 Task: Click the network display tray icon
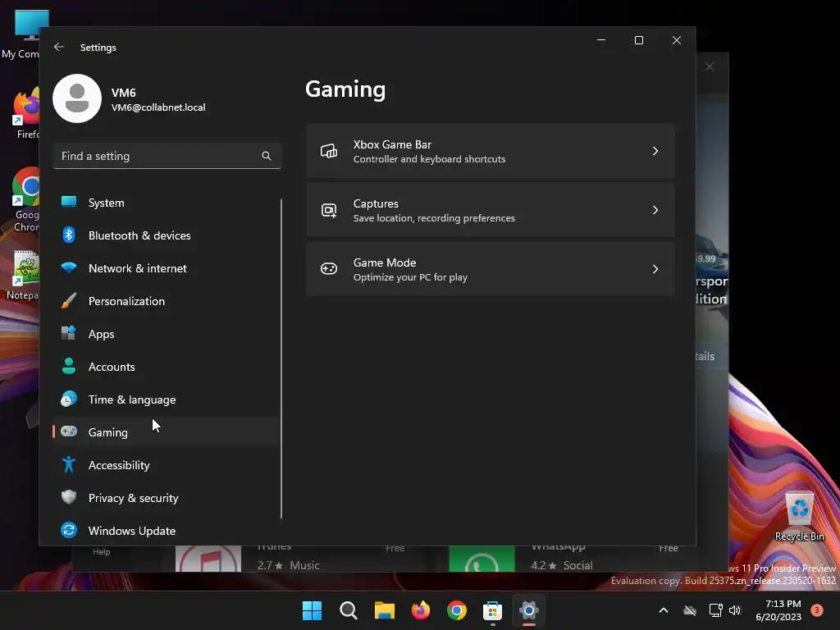[715, 610]
